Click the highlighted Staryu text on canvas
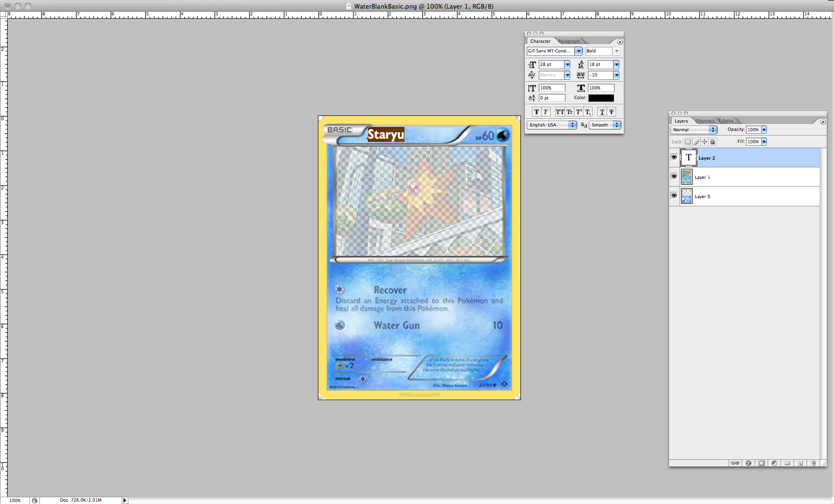 point(386,135)
